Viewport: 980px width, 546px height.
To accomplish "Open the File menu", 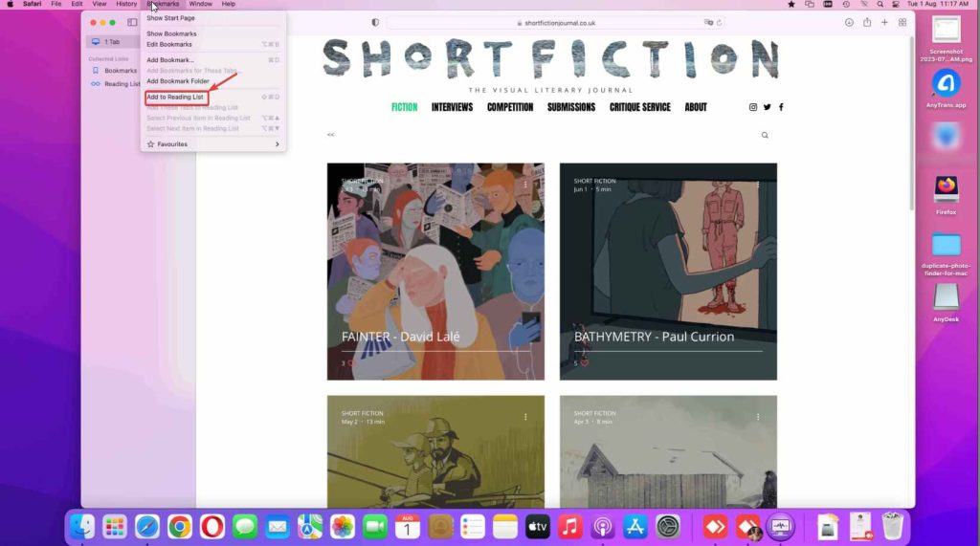I will 56,4.
